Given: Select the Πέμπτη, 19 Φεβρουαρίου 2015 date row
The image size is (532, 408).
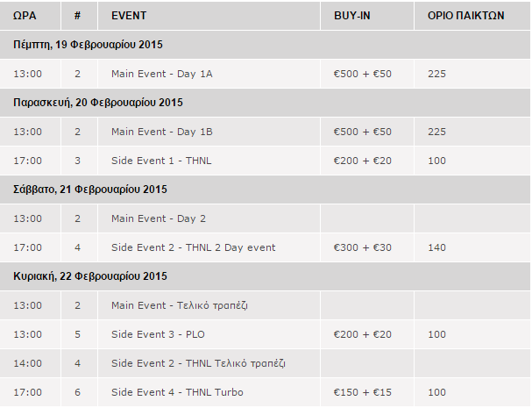Looking at the screenshot, I should tap(265, 45).
